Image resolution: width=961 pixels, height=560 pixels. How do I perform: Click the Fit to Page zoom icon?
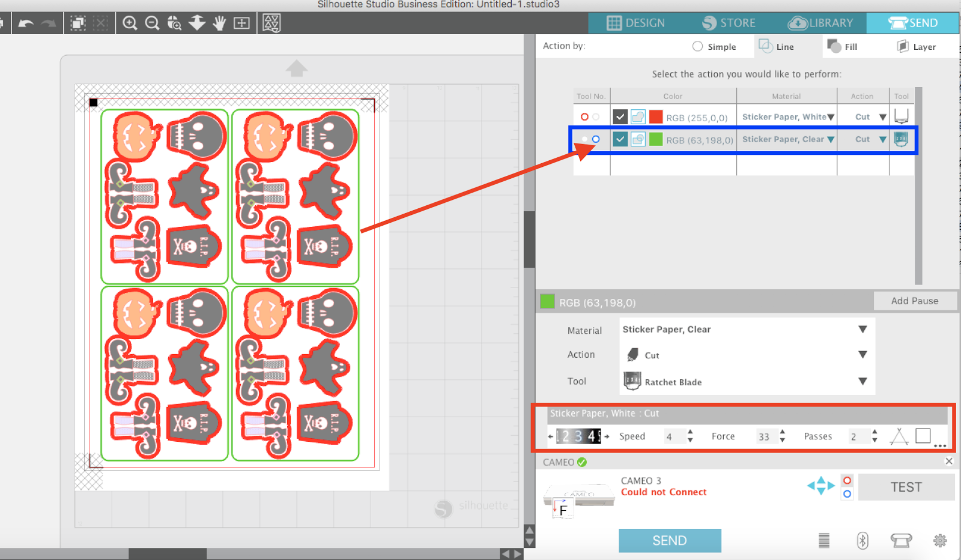(241, 23)
